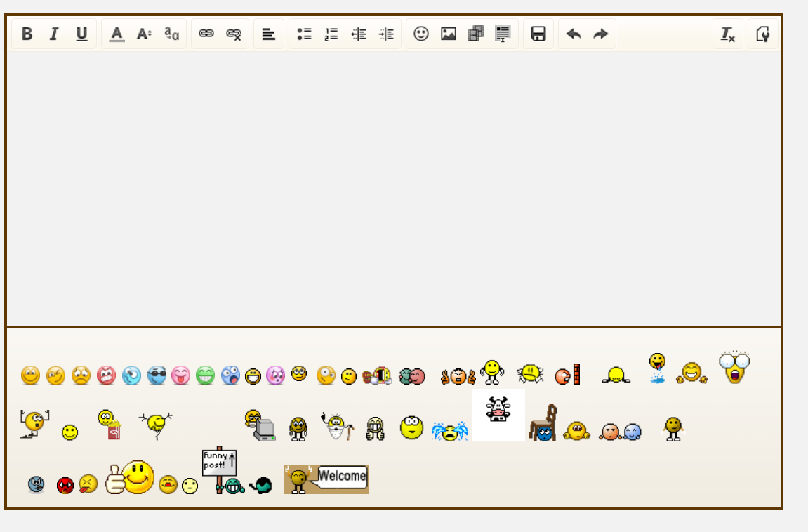The width and height of the screenshot is (808, 532).
Task: Click the insert image icon
Action: (449, 34)
